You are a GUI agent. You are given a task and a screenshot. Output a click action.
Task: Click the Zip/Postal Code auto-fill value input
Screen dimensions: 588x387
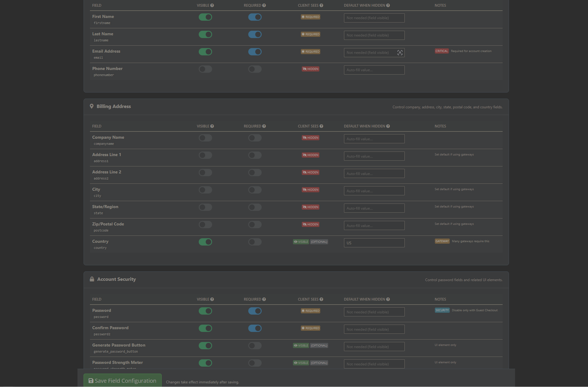click(x=374, y=225)
